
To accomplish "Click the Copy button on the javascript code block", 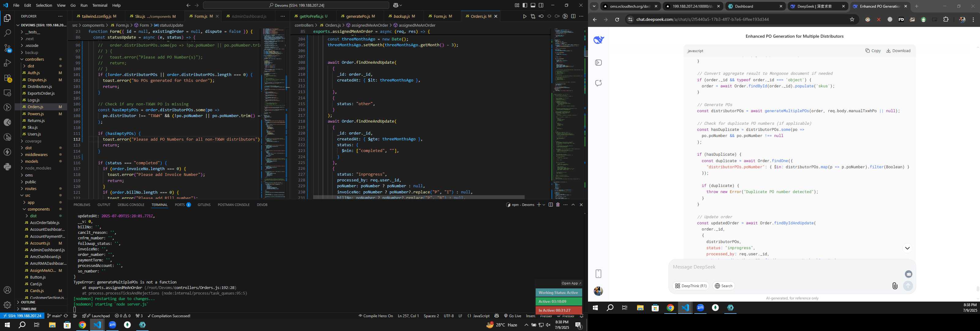I will click(x=873, y=51).
